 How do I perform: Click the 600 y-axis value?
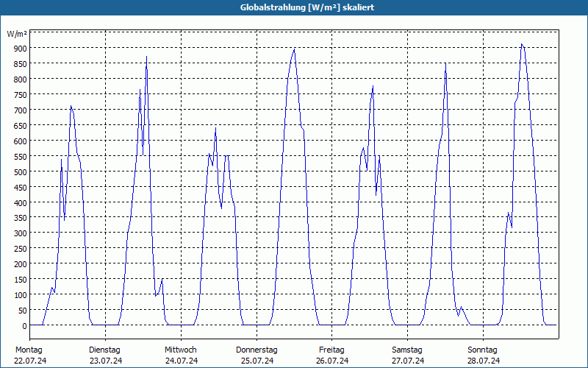tap(21, 141)
